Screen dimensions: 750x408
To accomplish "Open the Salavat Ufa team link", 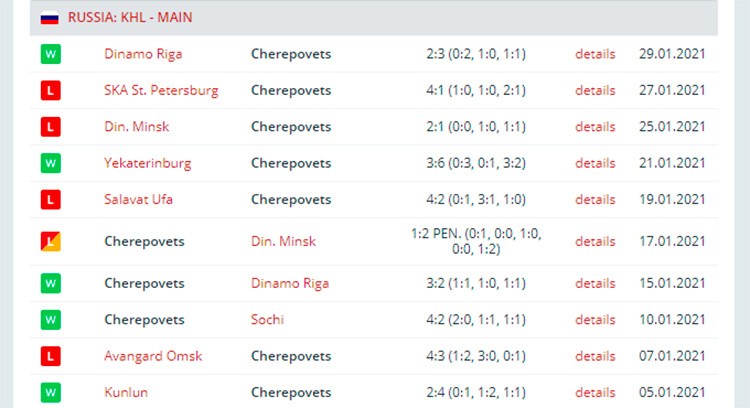I will pyautogui.click(x=138, y=199).
